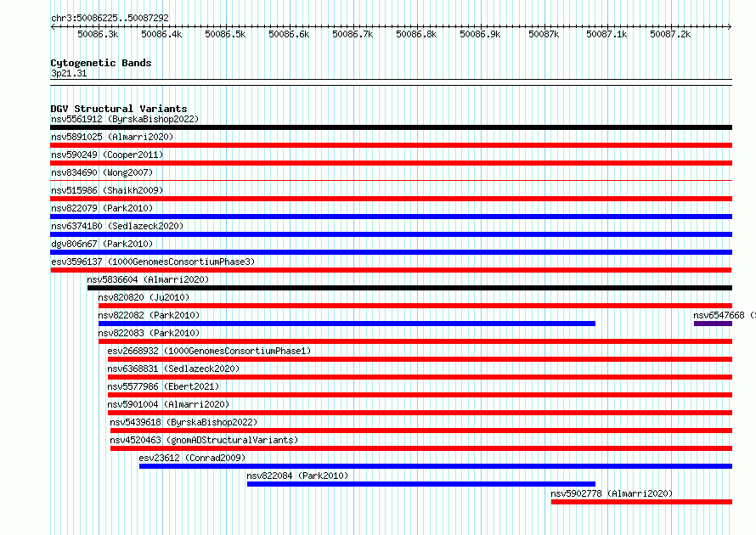Open the nsv590249 (Cooper2011) label
The image size is (756, 535).
107,155
